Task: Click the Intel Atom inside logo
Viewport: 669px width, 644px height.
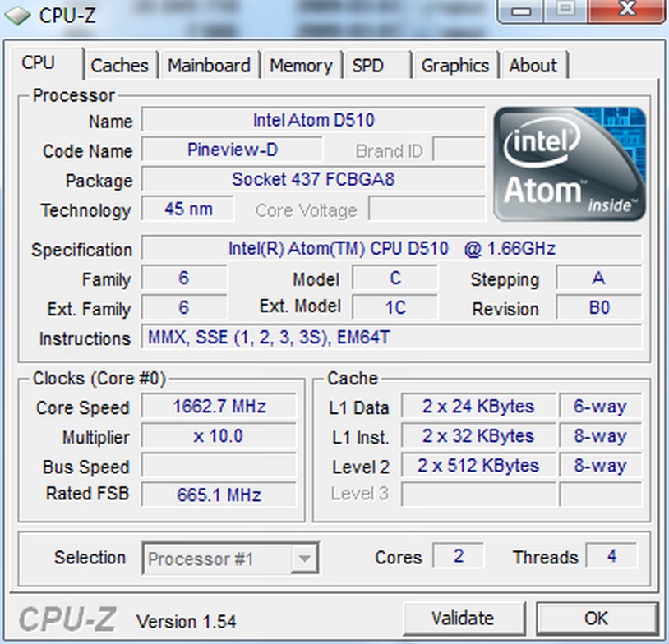Action: [x=570, y=164]
